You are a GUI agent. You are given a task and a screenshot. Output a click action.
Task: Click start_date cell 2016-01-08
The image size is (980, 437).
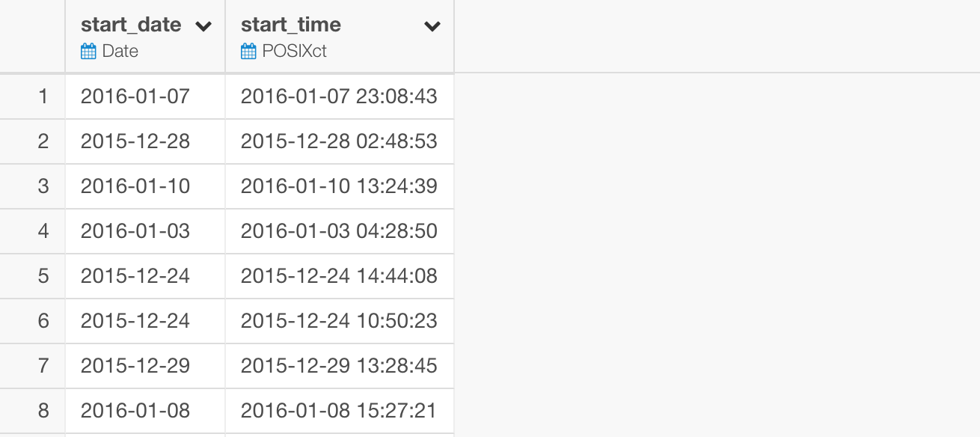(x=145, y=411)
